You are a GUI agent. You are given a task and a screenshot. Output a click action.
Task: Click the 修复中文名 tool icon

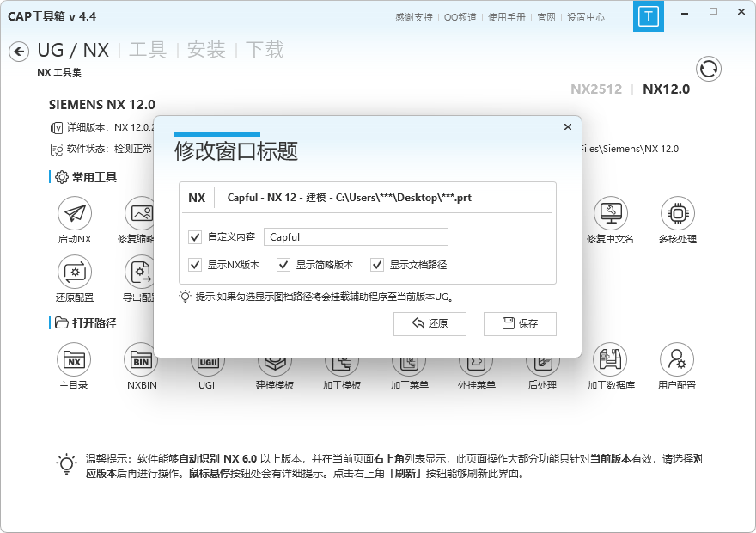pos(611,214)
